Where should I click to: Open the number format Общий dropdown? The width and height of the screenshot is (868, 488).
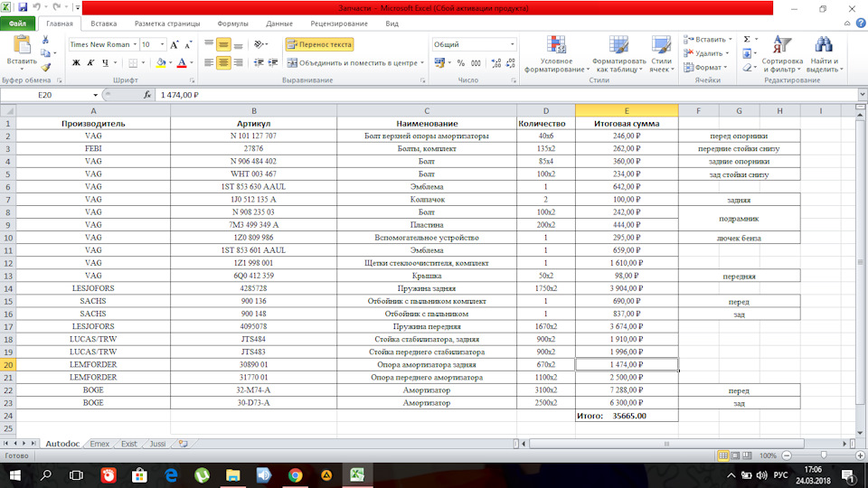[512, 44]
